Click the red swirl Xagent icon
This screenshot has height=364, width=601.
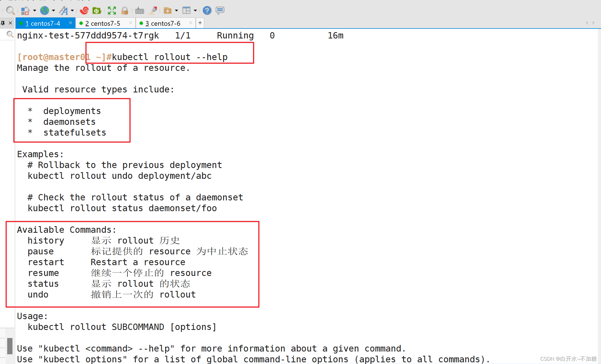84,11
